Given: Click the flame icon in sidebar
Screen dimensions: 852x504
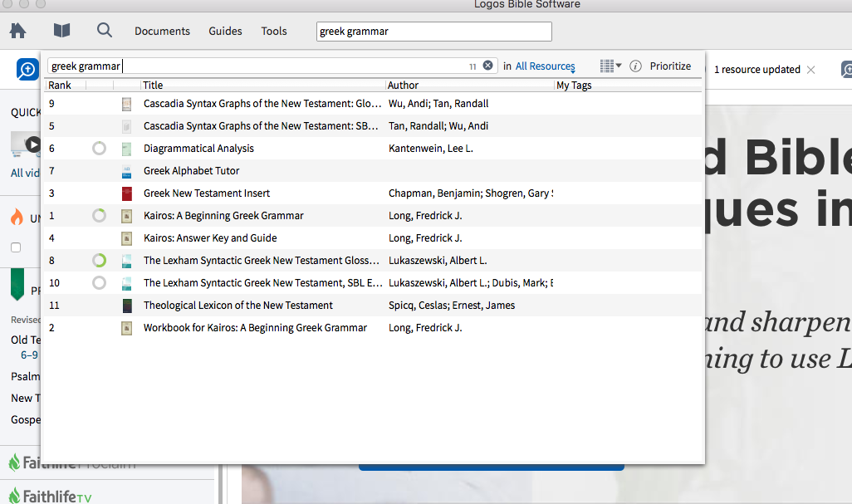Looking at the screenshot, I should (x=17, y=218).
